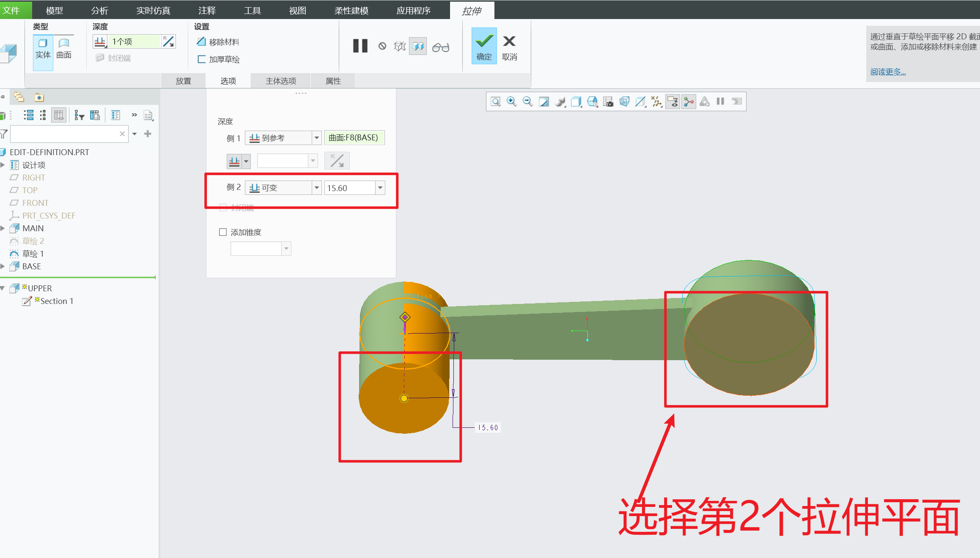Enable the Remove Material option
This screenshot has height=558, width=980.
click(219, 42)
